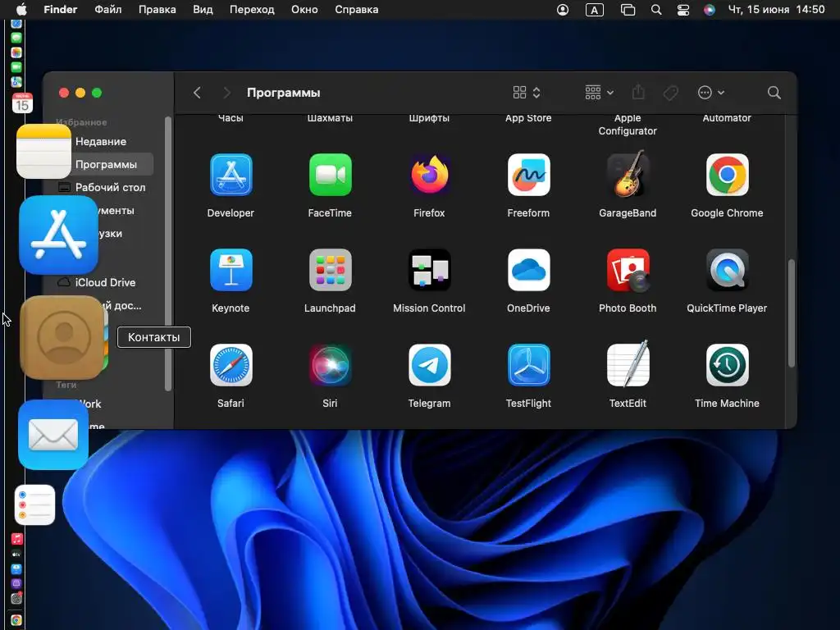The width and height of the screenshot is (840, 630).
Task: Click the Google Chrome label text
Action: click(x=727, y=212)
